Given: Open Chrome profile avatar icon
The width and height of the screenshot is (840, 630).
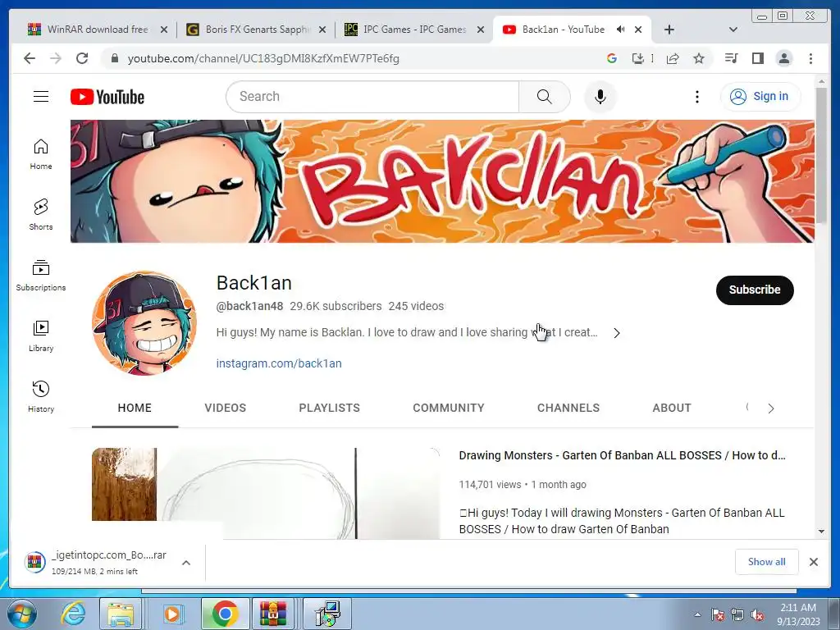Looking at the screenshot, I should pos(784,58).
